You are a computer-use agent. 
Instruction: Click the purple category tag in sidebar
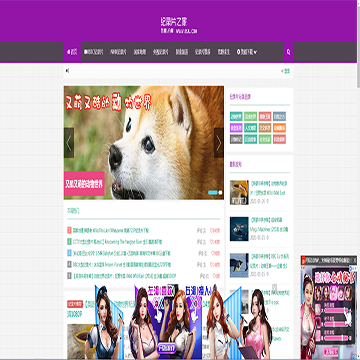click(x=236, y=128)
